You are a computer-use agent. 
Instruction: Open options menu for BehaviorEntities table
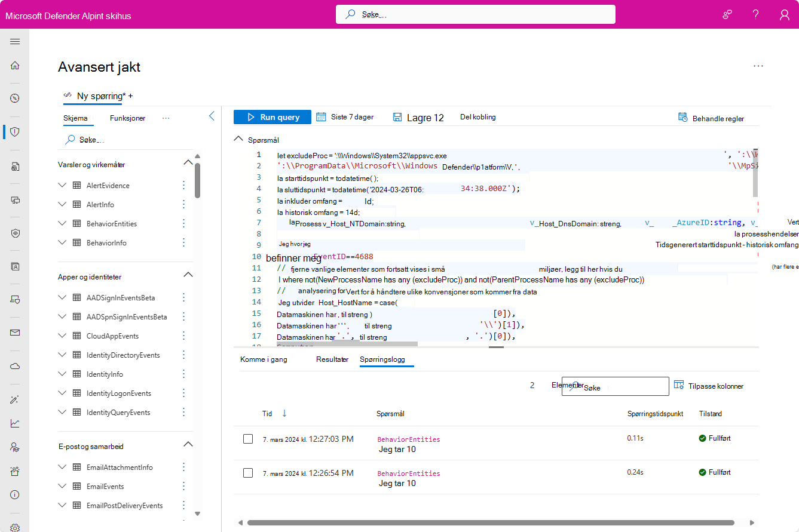pyautogui.click(x=183, y=224)
